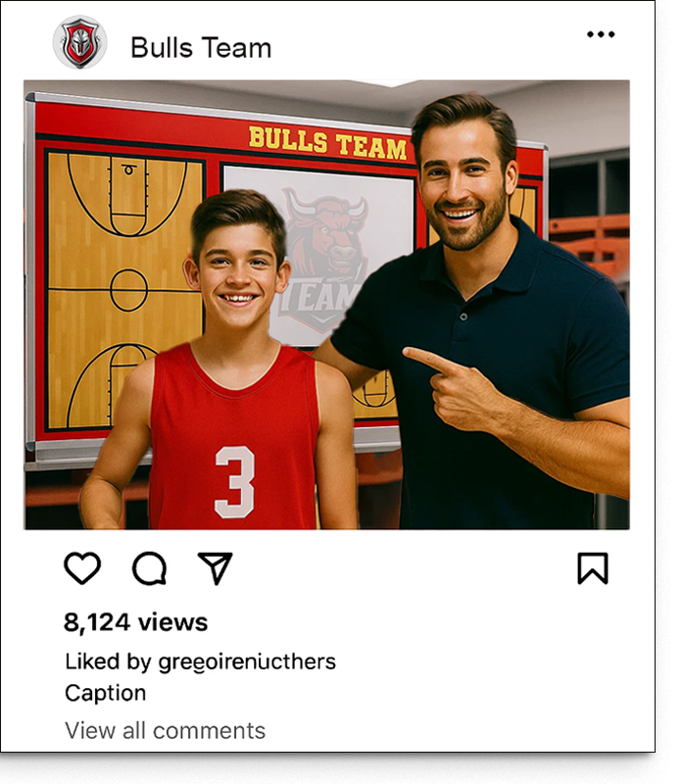The height and width of the screenshot is (784, 682).
Task: Click the man's pointing finger
Action: [429, 360]
